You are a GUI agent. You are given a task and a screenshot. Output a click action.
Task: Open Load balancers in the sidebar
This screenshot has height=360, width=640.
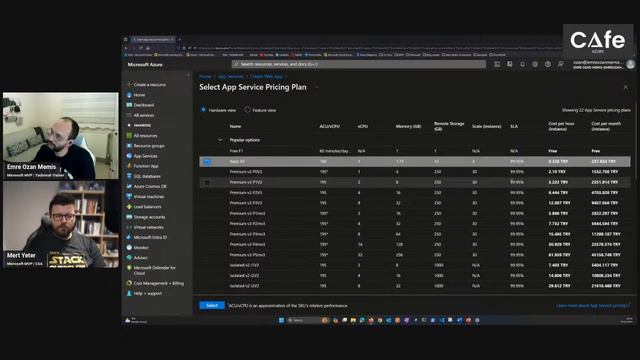tap(144, 207)
